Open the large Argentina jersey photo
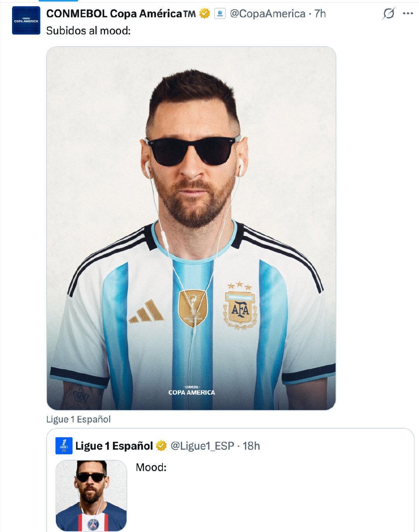 click(191, 228)
